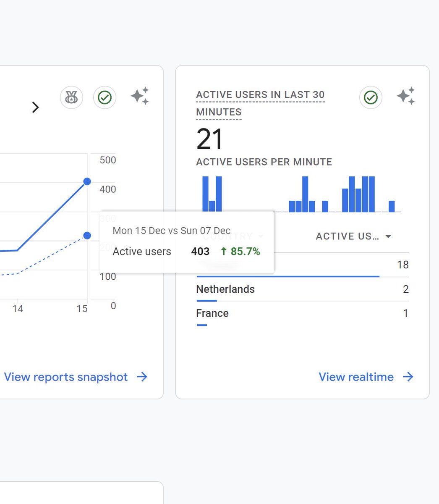439x504 pixels.
Task: Click Active Users in Last 30 Minutes heading
Action: (260, 103)
